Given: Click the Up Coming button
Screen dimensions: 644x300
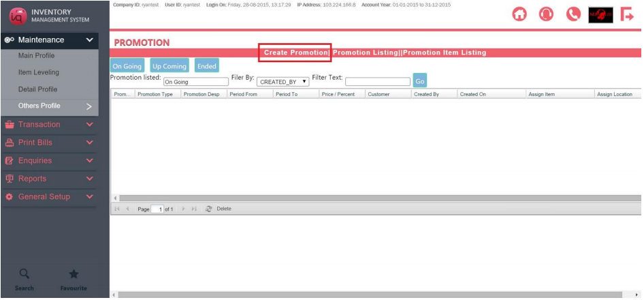Looking at the screenshot, I should [170, 66].
